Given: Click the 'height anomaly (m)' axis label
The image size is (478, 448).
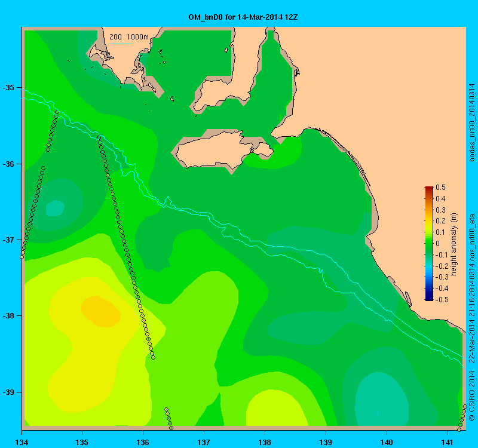Looking at the screenshot, I should (454, 244).
